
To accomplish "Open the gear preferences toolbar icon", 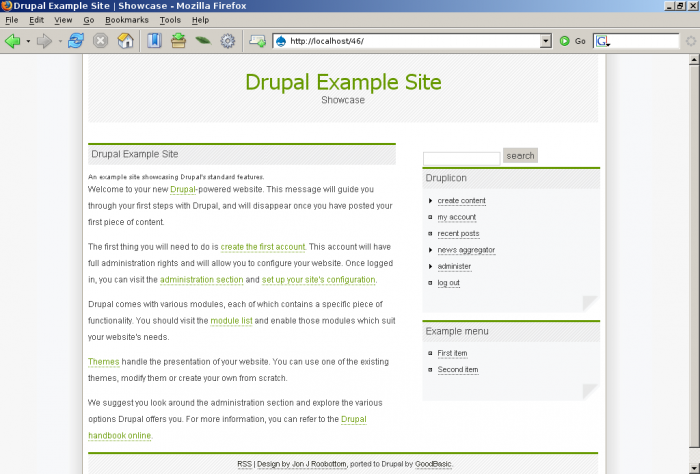I will tap(228, 41).
